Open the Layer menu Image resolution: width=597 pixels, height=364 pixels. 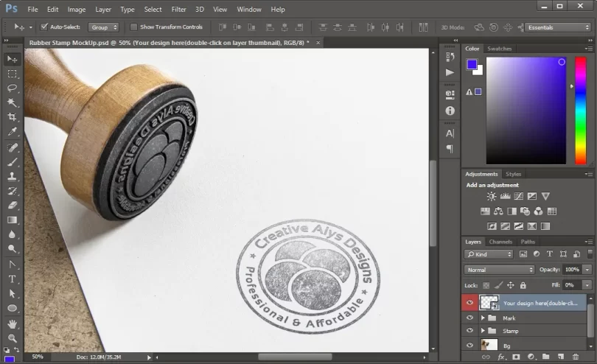pyautogui.click(x=103, y=9)
